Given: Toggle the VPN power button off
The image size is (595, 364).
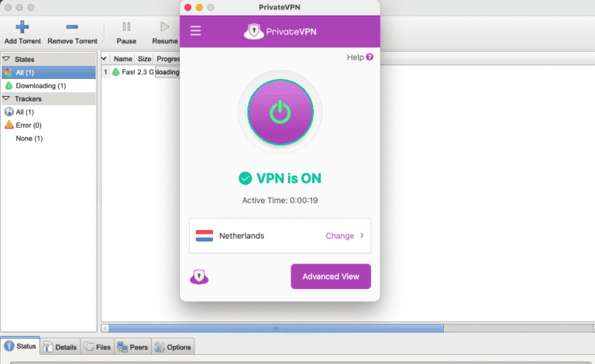Looking at the screenshot, I should coord(280,112).
